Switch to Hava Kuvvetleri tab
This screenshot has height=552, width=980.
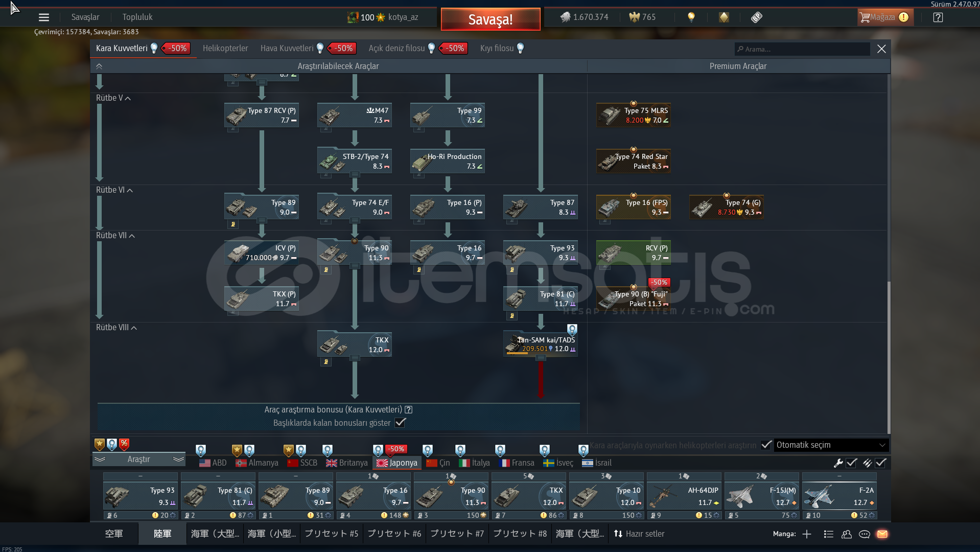coord(287,49)
